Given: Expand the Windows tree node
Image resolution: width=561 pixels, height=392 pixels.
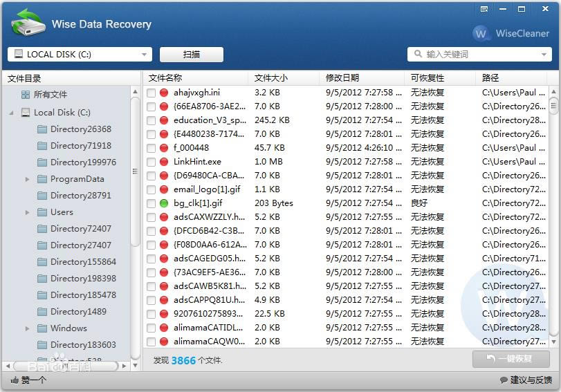Looking at the screenshot, I should tap(28, 328).
